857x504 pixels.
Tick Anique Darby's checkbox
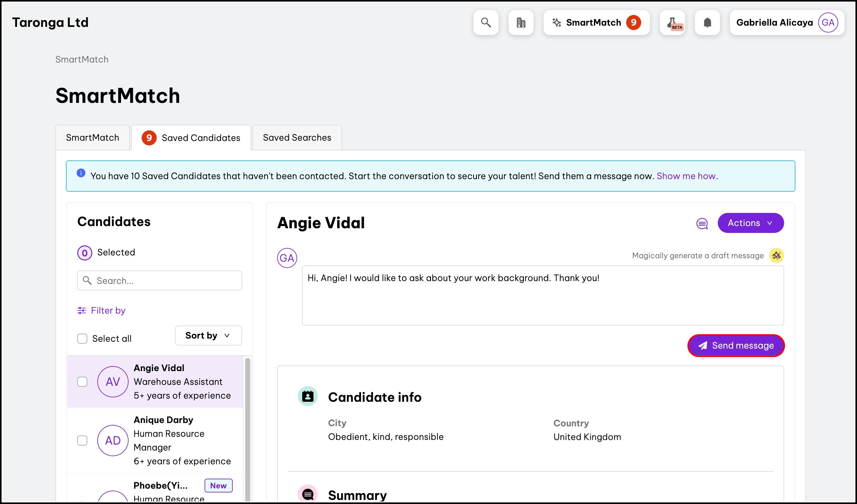pos(82,441)
